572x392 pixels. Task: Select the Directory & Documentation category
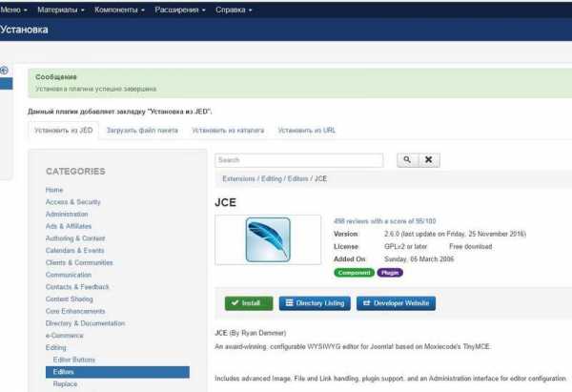(x=86, y=323)
